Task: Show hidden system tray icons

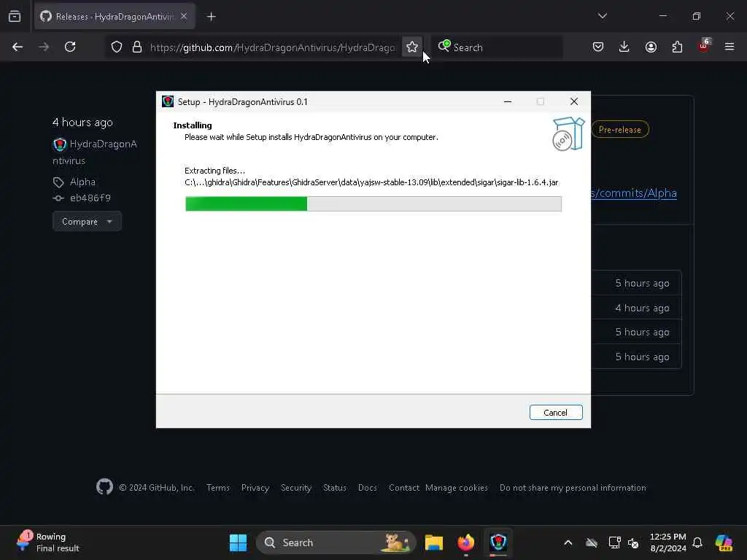Action: pos(568,542)
